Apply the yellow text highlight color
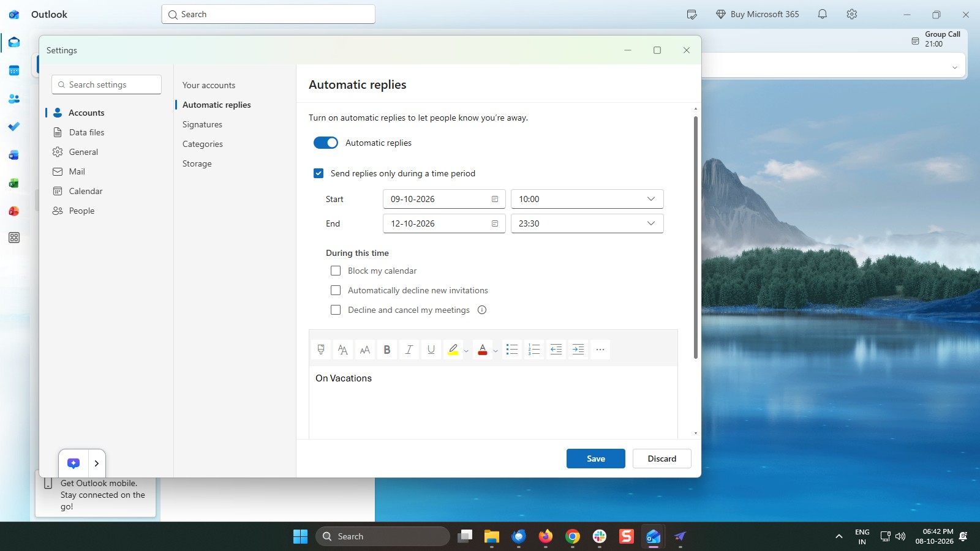 453,350
